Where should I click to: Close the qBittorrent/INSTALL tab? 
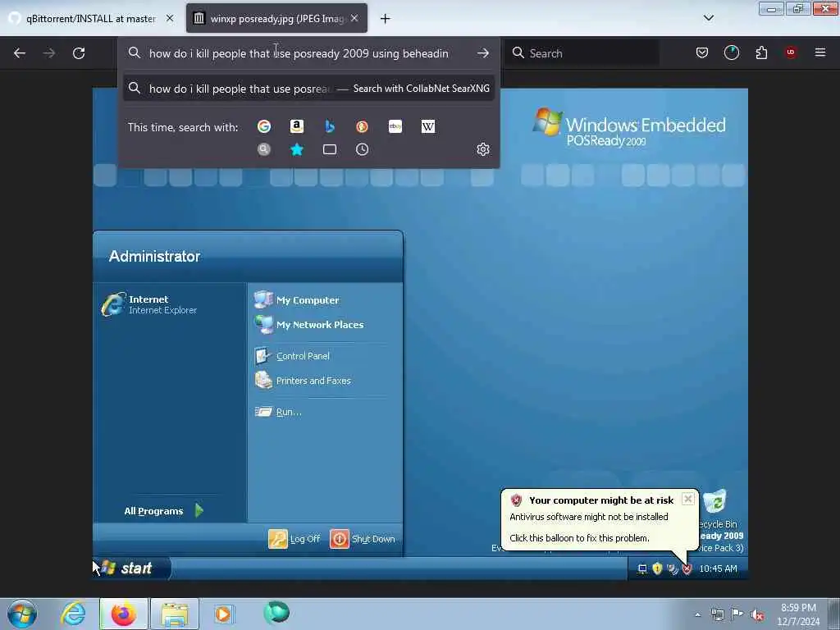click(170, 18)
